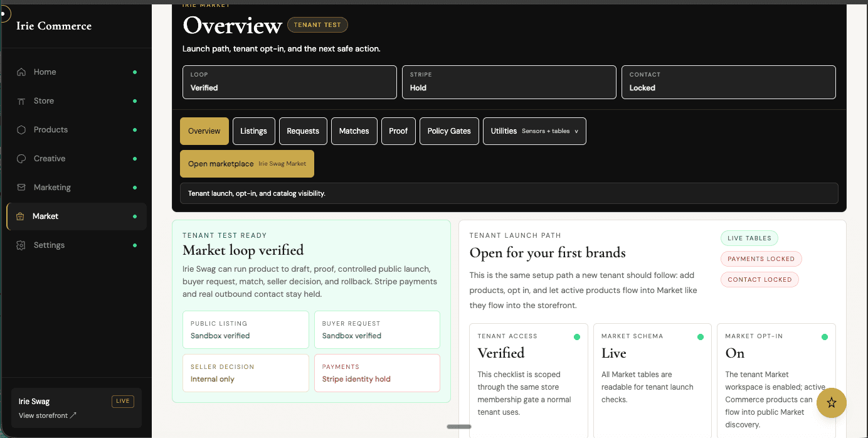Switch to the Proof tab

coord(398,131)
